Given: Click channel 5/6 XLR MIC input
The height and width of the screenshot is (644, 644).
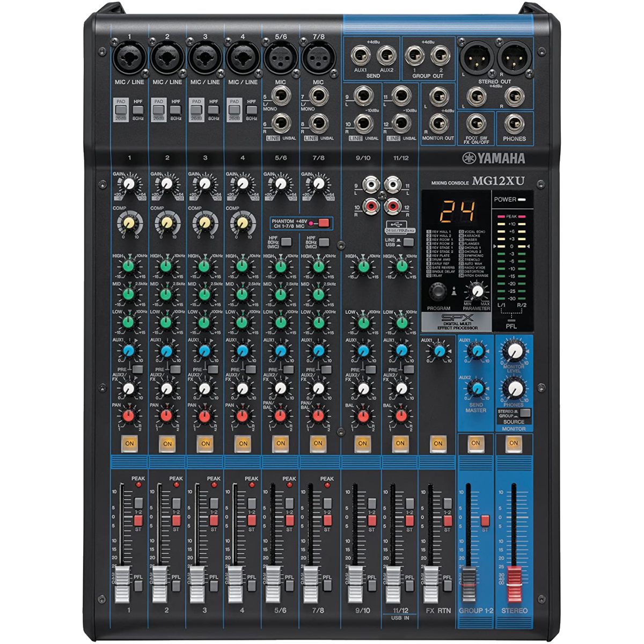Looking at the screenshot, I should pyautogui.click(x=281, y=58).
